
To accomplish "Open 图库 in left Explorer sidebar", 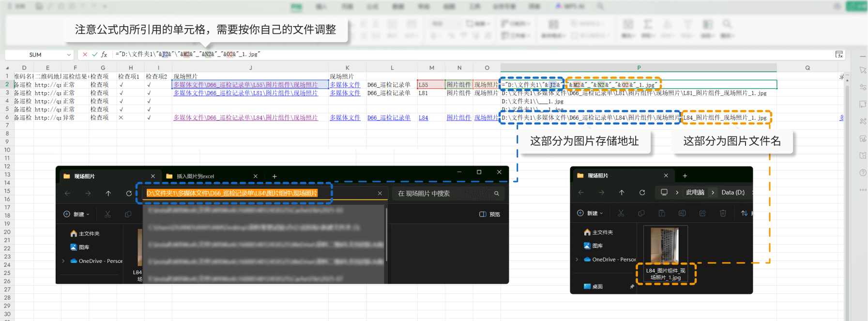I will [84, 247].
